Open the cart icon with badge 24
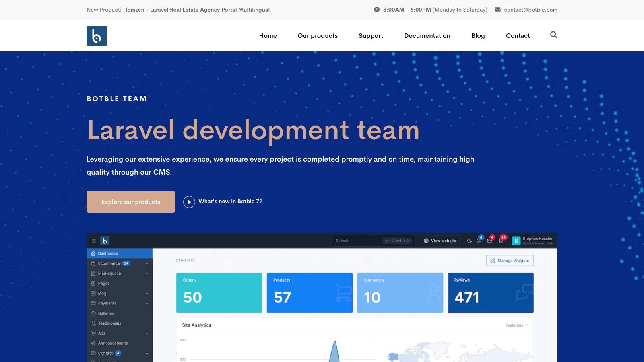The image size is (644, 362). 501,241
